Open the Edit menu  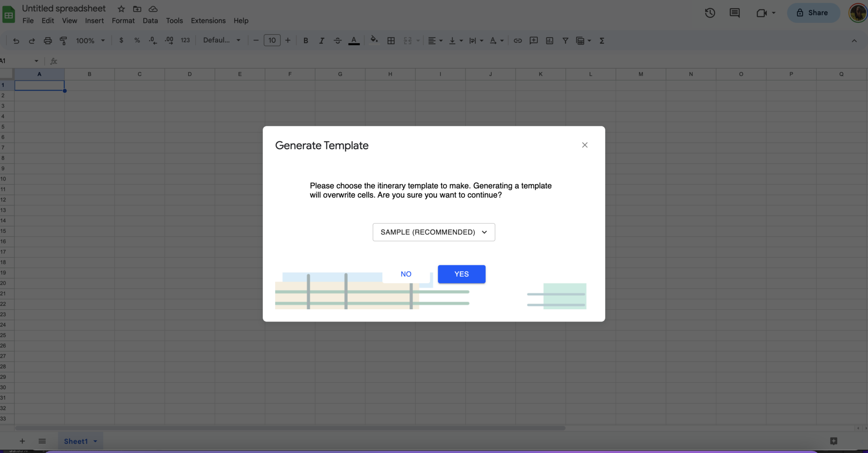[x=48, y=20]
